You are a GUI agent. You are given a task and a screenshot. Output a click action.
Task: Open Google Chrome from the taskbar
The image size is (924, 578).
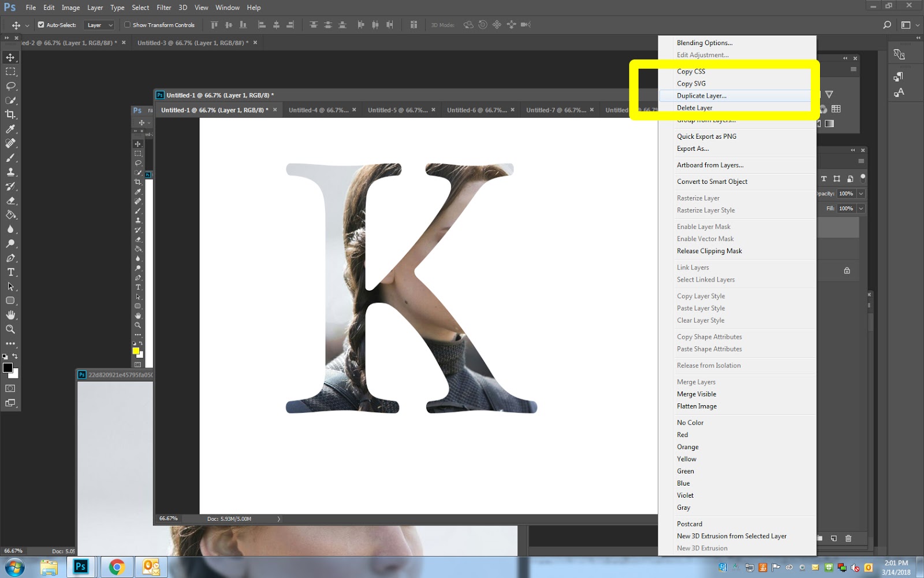click(x=117, y=567)
